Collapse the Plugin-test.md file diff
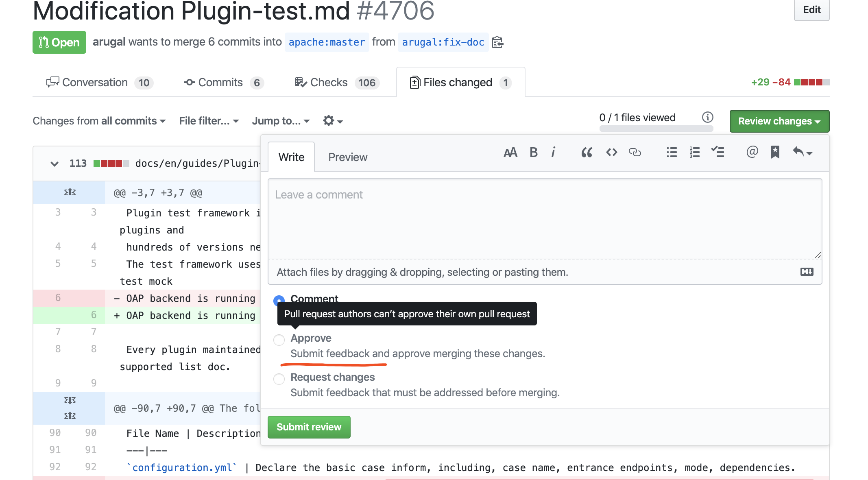This screenshot has height=480, width=868. tap(55, 164)
